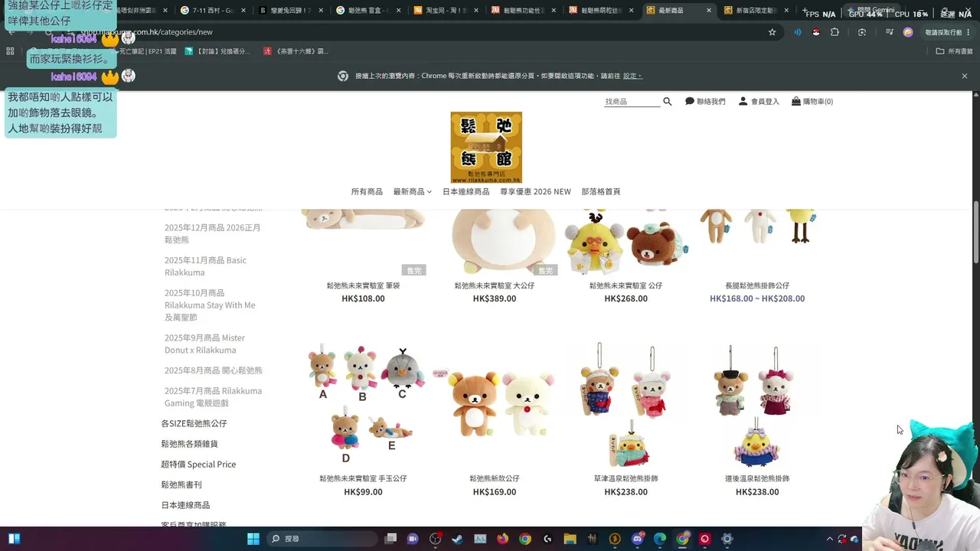Viewport: 980px width, 551px height.
Task: Open 鬆弛熊各類雜貨 sidebar category
Action: tap(189, 444)
